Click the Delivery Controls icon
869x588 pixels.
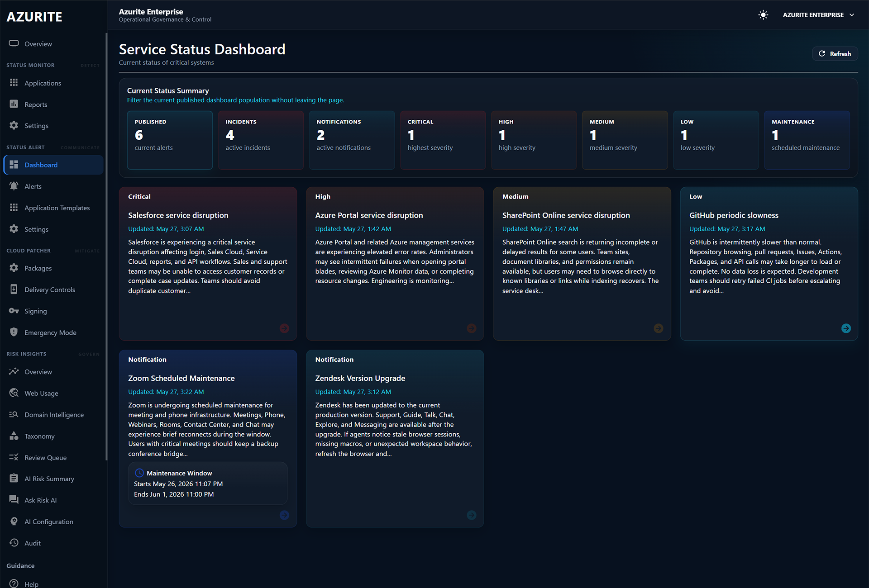click(x=14, y=289)
